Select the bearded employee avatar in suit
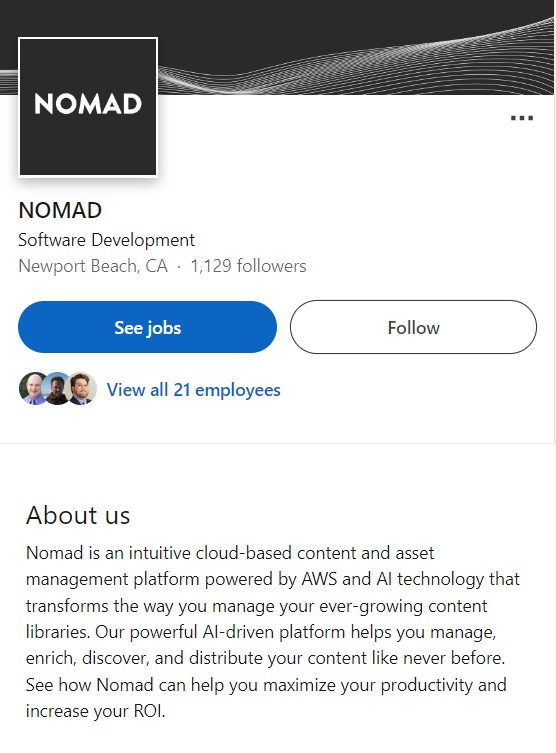This screenshot has height=753, width=556. point(81,388)
